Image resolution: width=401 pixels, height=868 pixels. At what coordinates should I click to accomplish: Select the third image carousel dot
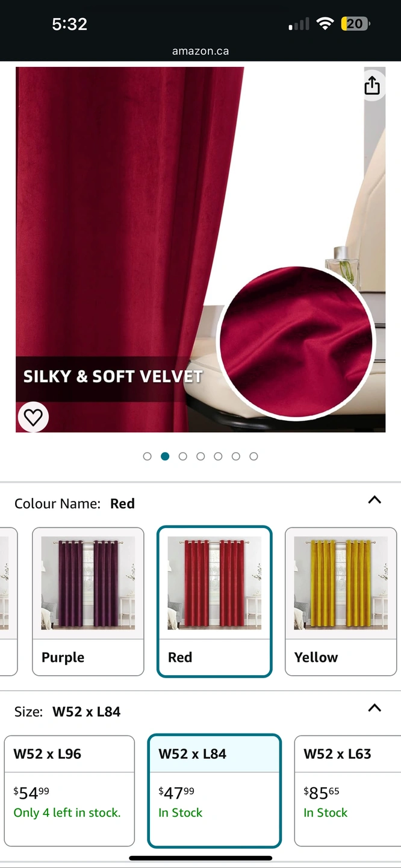click(x=183, y=456)
